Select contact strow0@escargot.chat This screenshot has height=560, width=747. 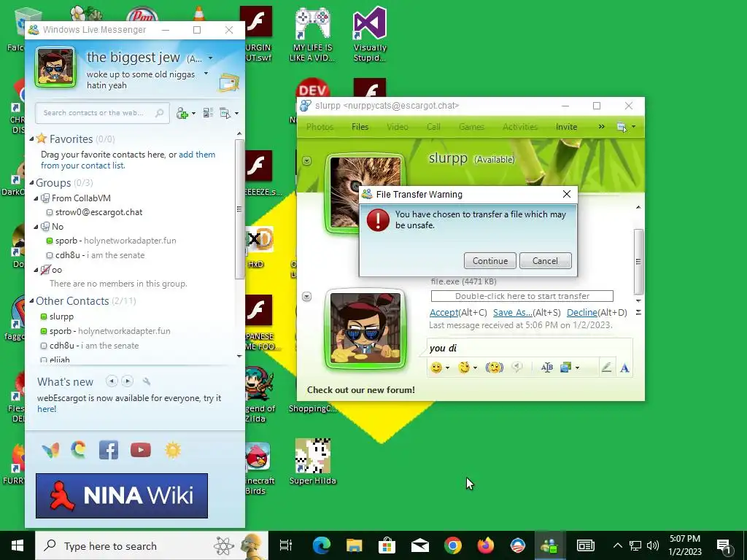(98, 212)
